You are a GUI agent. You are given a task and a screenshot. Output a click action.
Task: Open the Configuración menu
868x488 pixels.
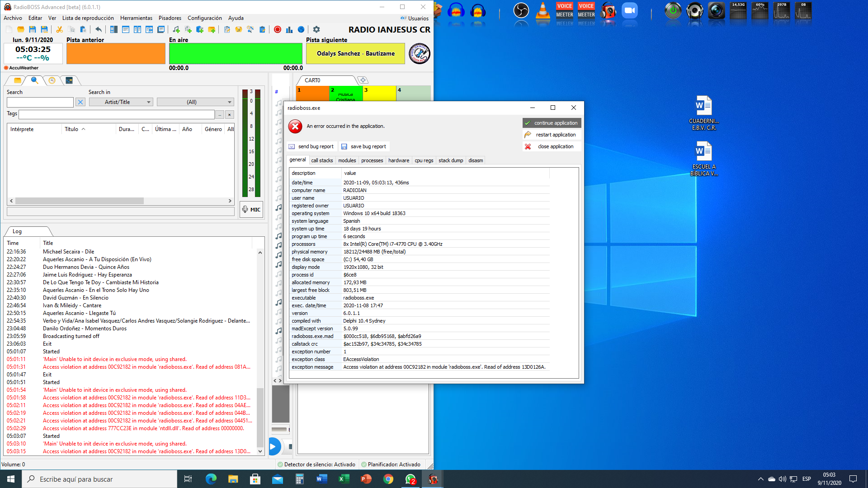pyautogui.click(x=204, y=18)
